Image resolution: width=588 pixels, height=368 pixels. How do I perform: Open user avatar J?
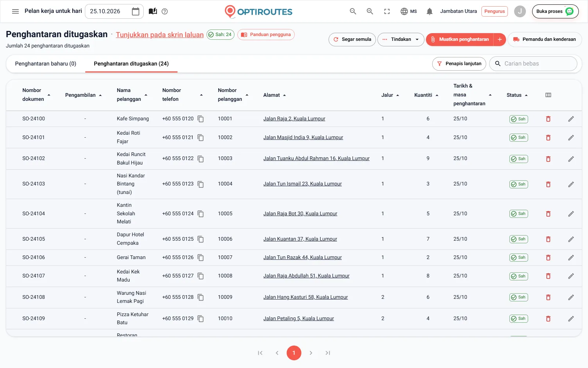pyautogui.click(x=520, y=11)
